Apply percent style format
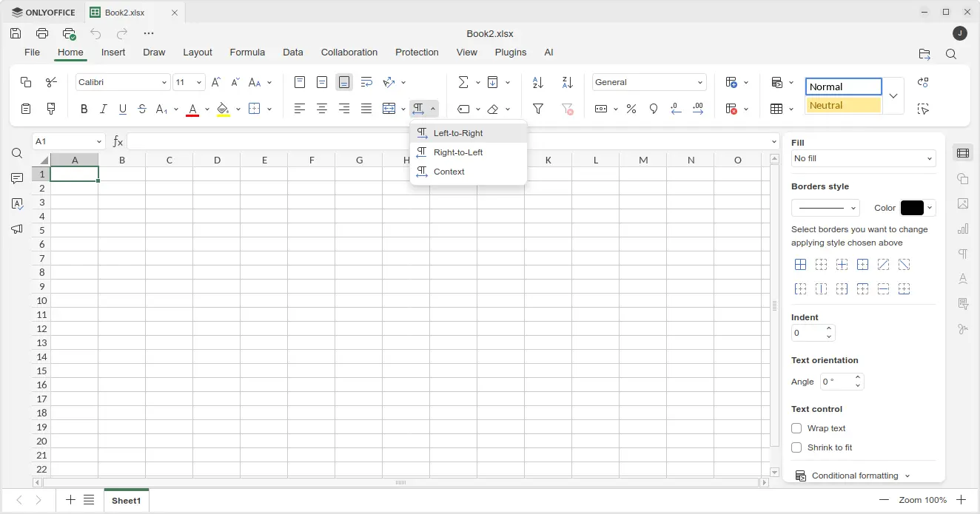This screenshot has width=980, height=514. [x=631, y=109]
